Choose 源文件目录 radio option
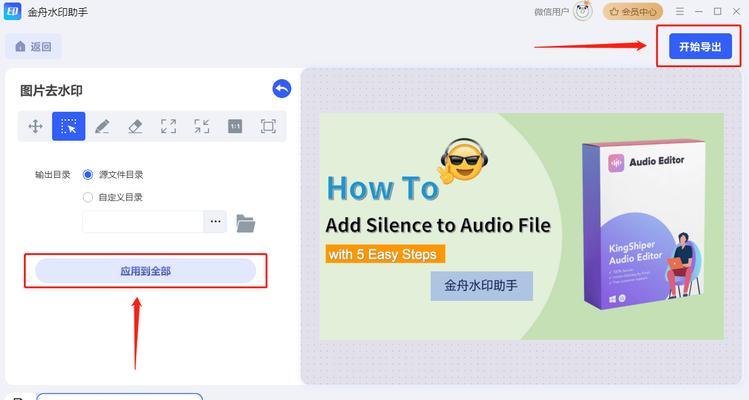 coord(88,175)
